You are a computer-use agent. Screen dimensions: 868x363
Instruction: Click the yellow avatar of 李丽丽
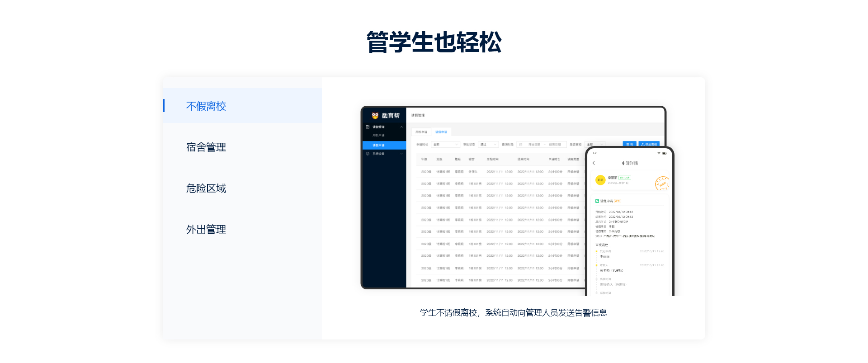point(600,180)
